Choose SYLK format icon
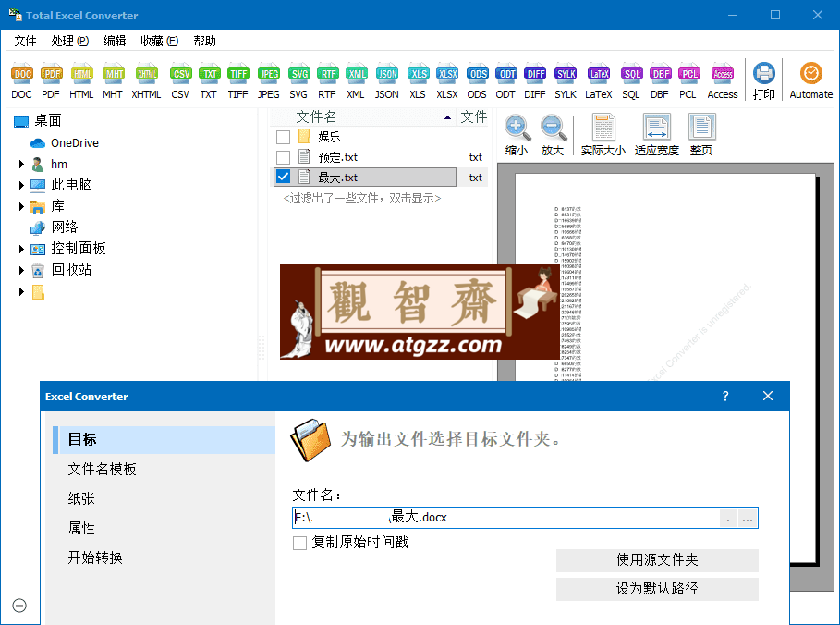Screen dimensions: 840x625 pos(566,74)
